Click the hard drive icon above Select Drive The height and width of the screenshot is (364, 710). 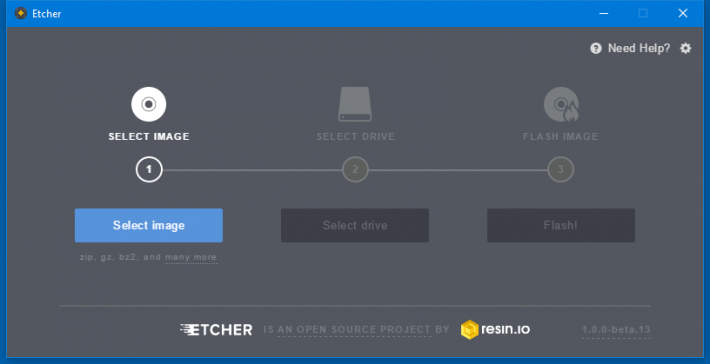355,104
